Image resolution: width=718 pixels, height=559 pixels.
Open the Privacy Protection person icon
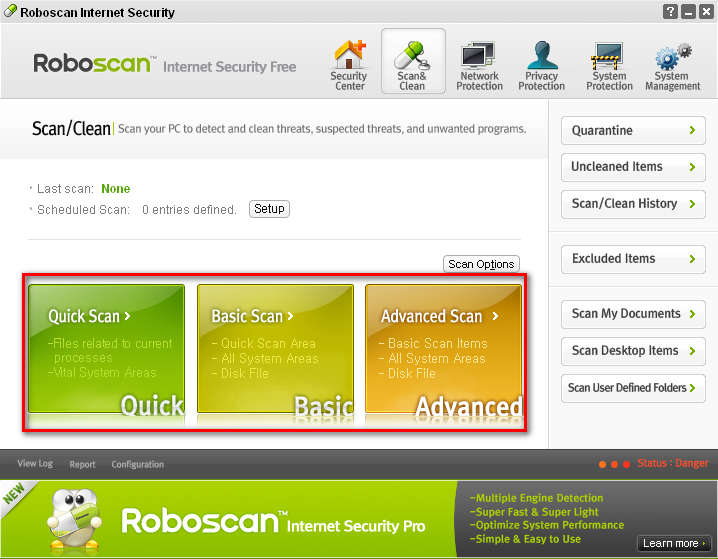tap(542, 55)
